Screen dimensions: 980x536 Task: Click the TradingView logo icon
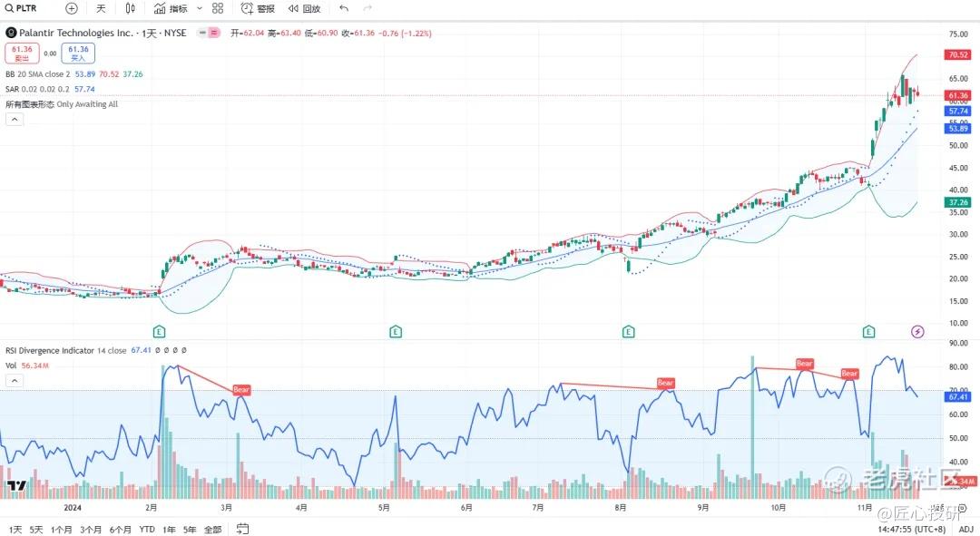[16, 485]
